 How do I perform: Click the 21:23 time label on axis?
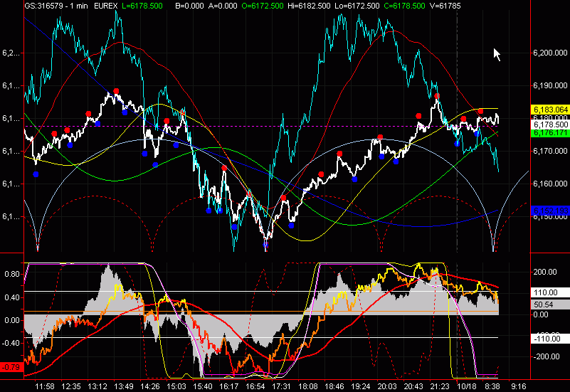[x=440, y=386]
